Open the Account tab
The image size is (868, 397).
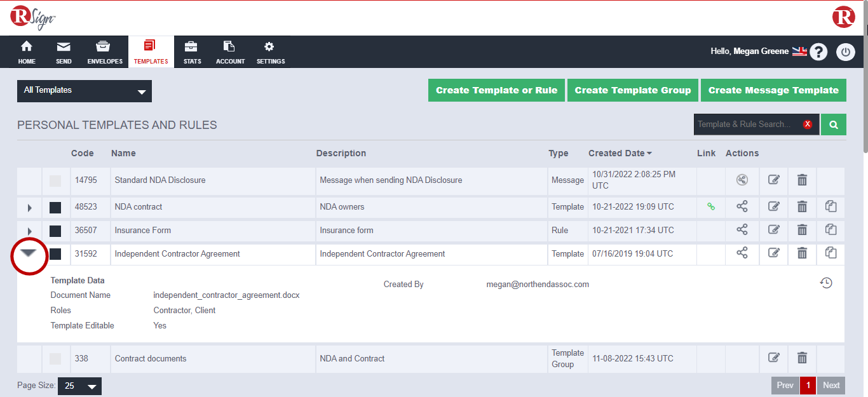tap(230, 52)
